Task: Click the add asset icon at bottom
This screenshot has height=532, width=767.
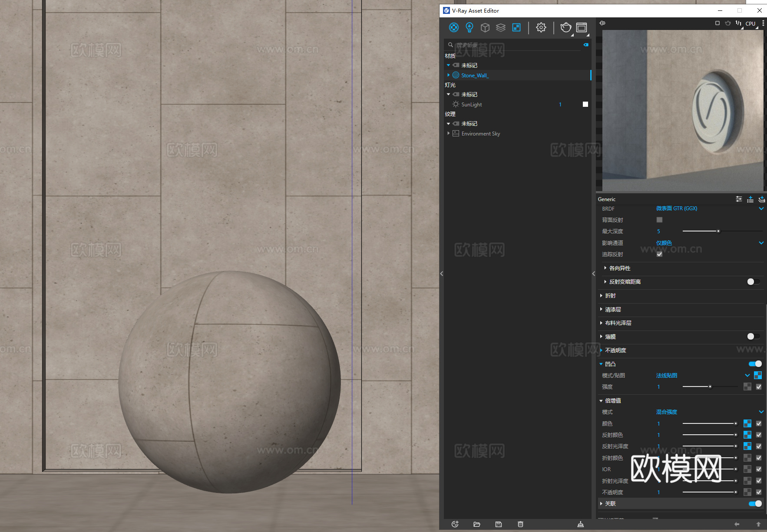Action: coord(455,524)
